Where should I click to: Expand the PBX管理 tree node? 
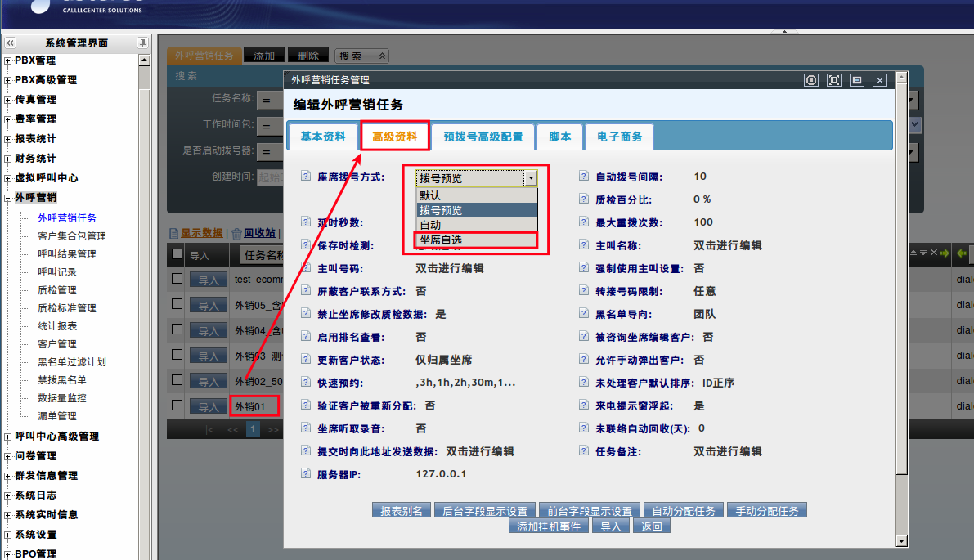pos(8,60)
